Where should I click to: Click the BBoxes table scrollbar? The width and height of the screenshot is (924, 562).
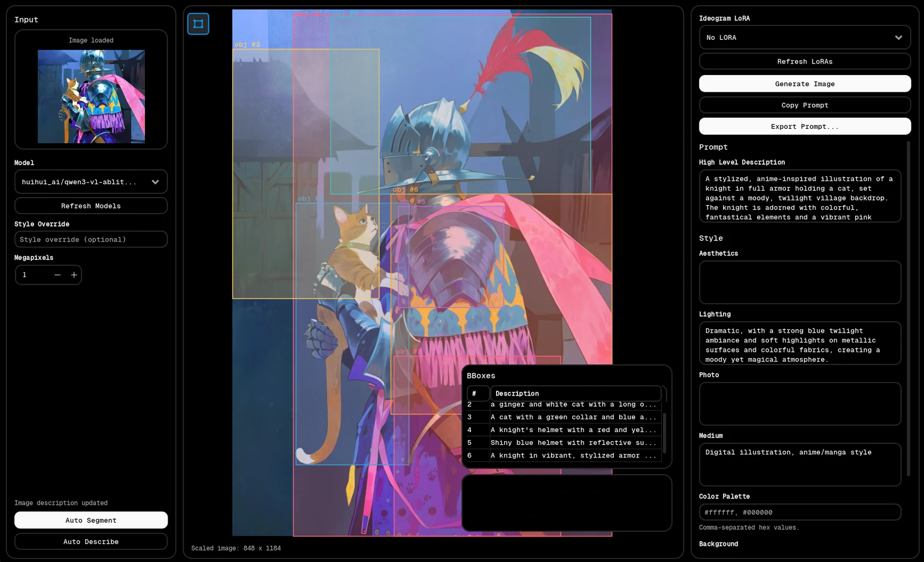click(664, 433)
